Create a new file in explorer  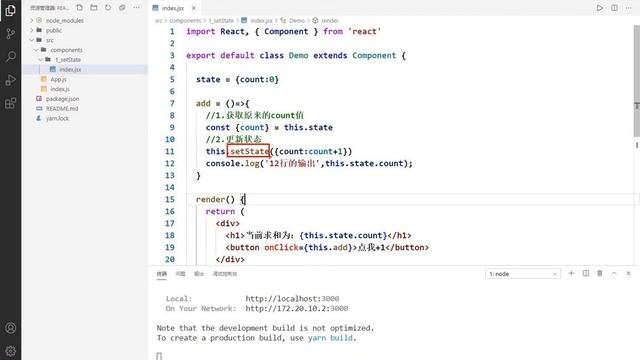coord(80,8)
